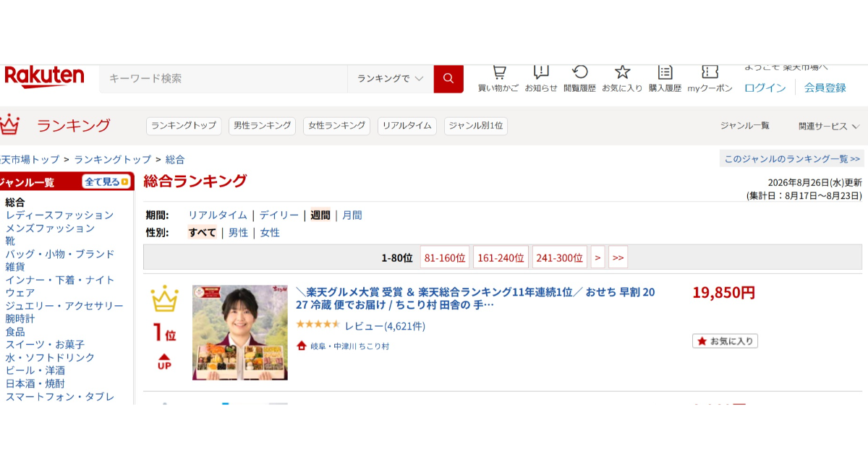Click the 総合 breadcrumb link

(175, 159)
